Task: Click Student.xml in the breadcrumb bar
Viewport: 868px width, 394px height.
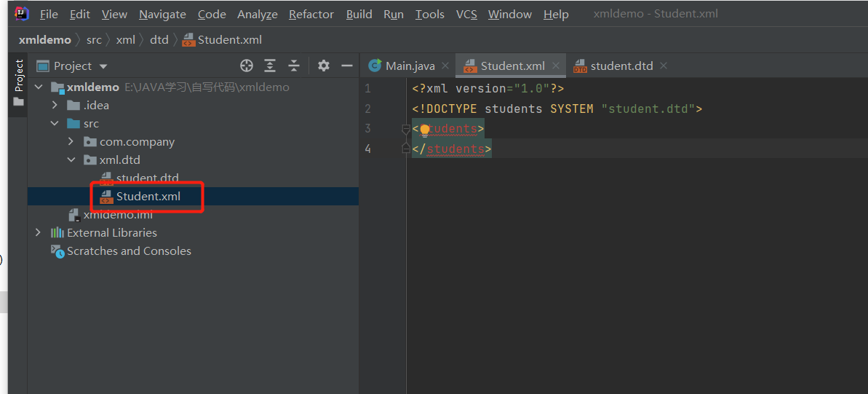Action: coord(222,40)
